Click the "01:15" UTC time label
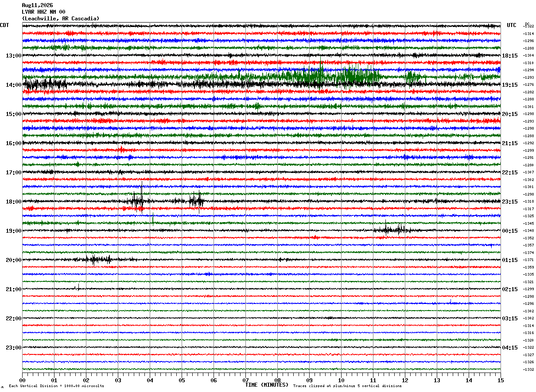This screenshot has width=536, height=392. [x=510, y=260]
